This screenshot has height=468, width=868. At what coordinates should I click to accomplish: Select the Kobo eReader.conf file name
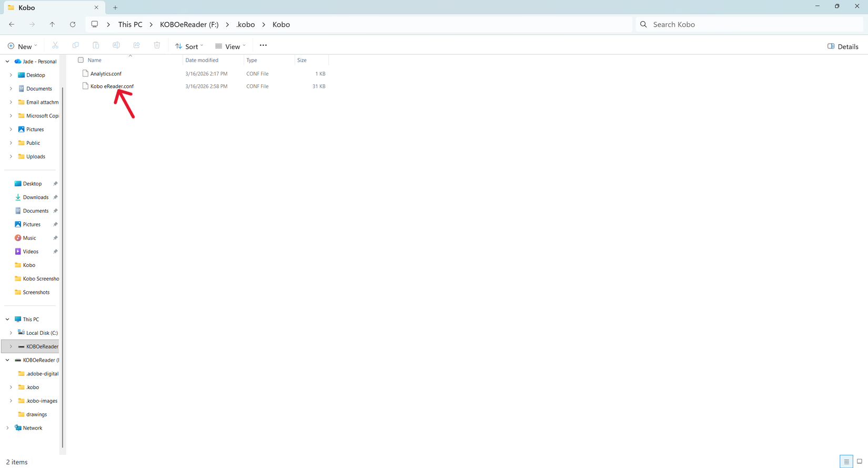click(112, 86)
